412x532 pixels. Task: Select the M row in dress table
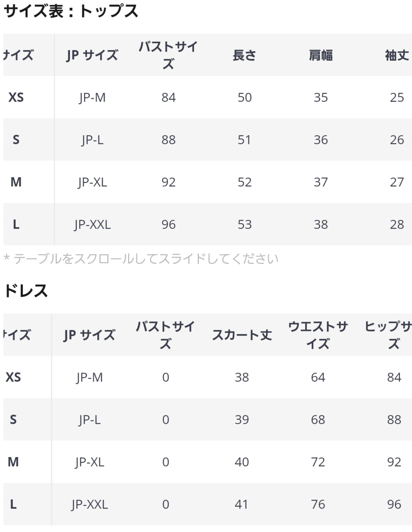click(x=208, y=462)
